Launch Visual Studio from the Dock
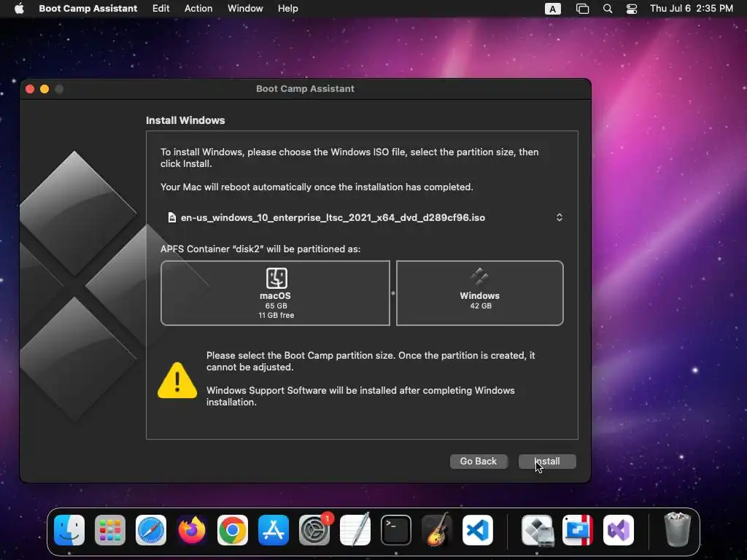Image resolution: width=747 pixels, height=560 pixels. coord(619,530)
